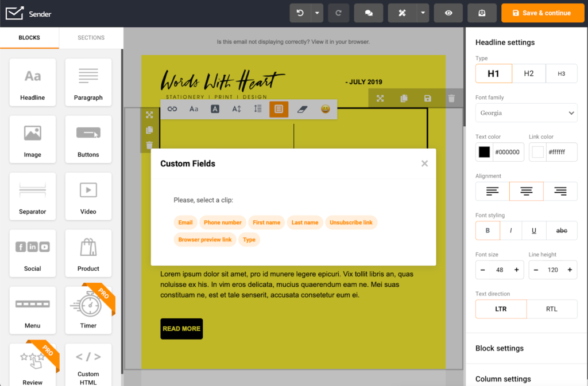Click the Save & continue button
The height and width of the screenshot is (386, 588).
[542, 12]
